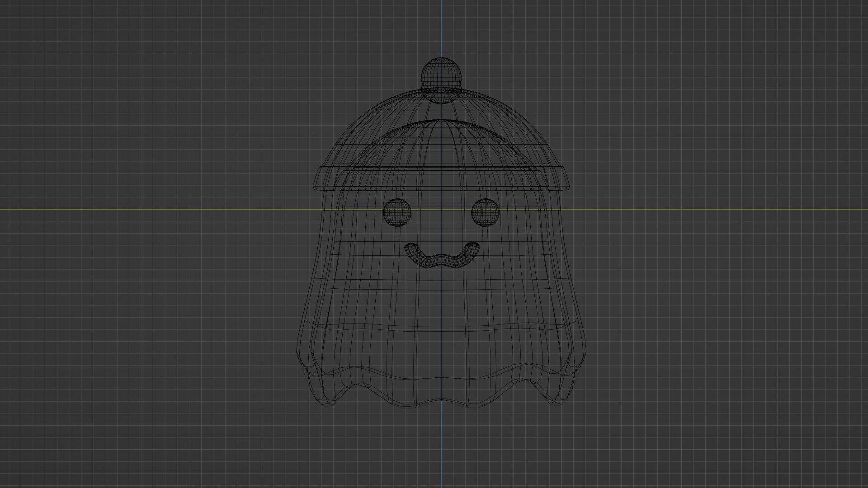Select the ghost's left eye sphere
This screenshot has height=488, width=868.
tap(397, 212)
